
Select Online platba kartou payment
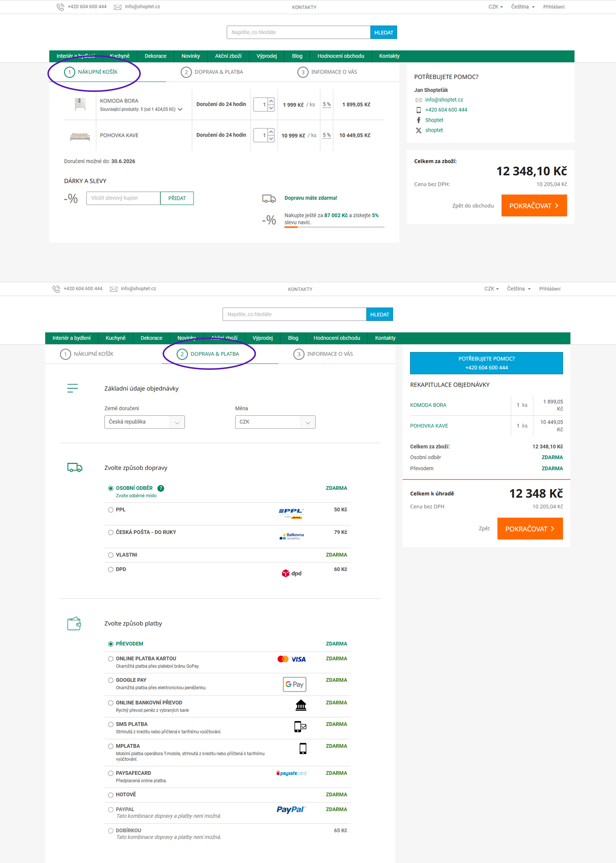[x=111, y=659]
